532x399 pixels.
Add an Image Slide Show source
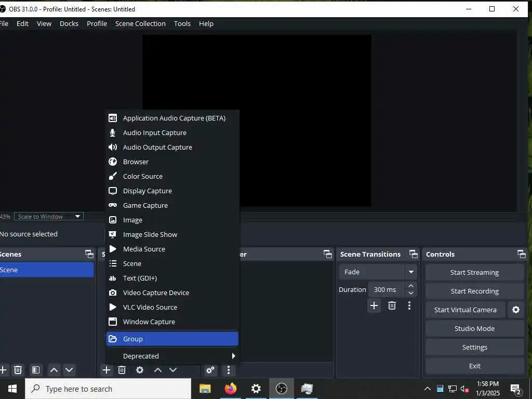(x=172, y=234)
